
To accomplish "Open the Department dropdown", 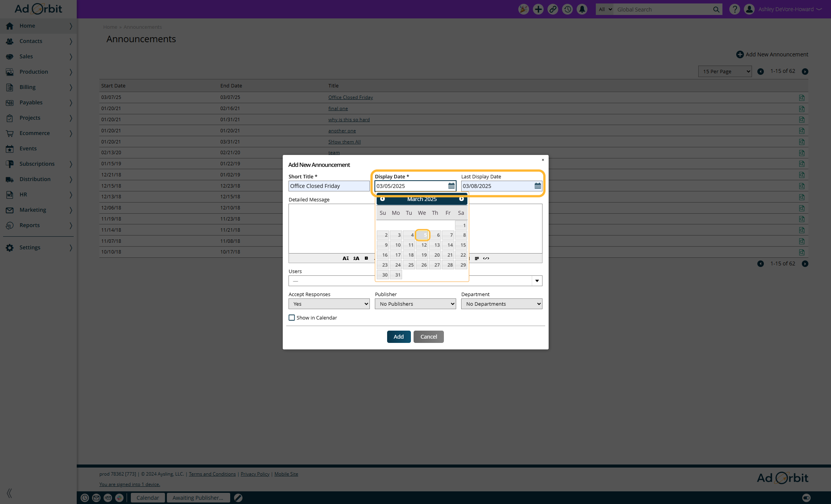I will [501, 304].
